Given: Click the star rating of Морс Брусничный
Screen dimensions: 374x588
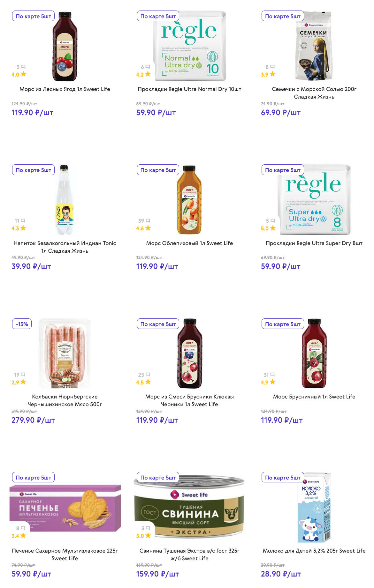Looking at the screenshot, I should point(272,382).
